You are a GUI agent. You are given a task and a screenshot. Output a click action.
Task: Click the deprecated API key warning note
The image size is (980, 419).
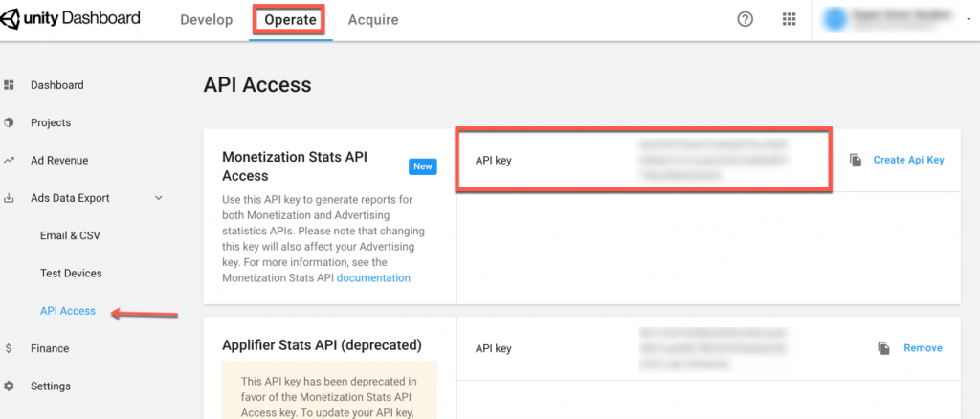coord(329,389)
